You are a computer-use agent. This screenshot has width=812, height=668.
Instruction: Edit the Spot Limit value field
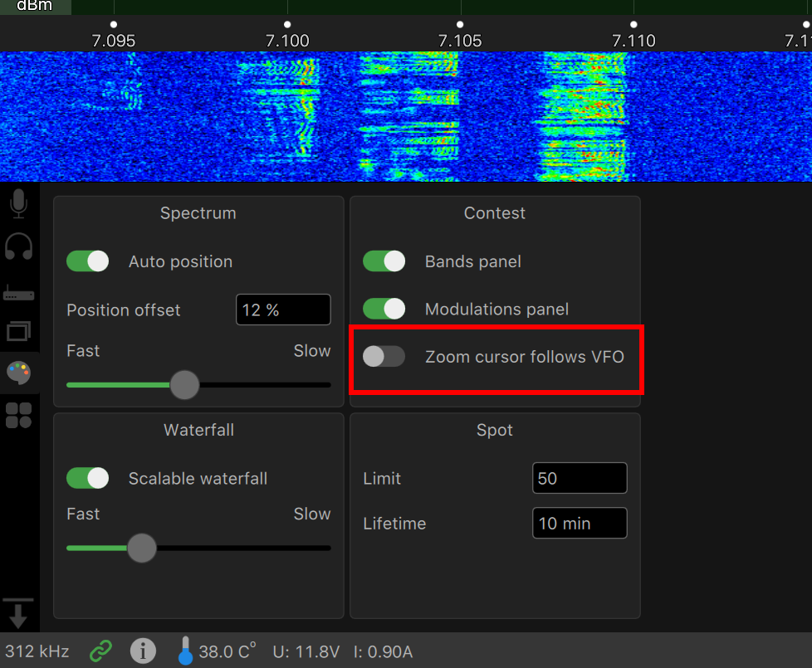pos(580,478)
